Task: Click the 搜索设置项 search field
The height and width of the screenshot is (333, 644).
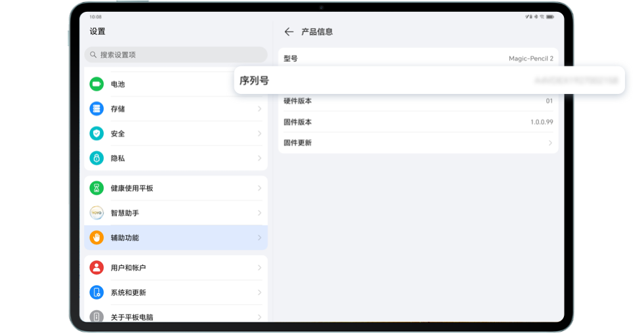Action: pyautogui.click(x=175, y=55)
